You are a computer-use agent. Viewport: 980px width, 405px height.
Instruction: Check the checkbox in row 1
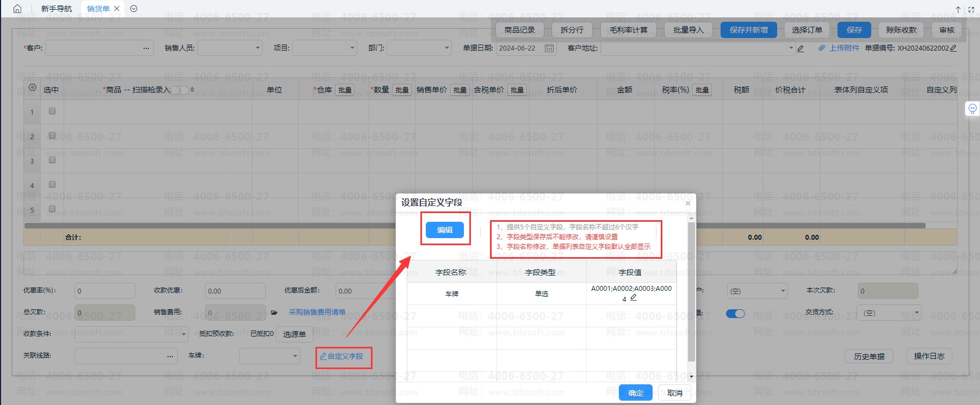[x=52, y=111]
